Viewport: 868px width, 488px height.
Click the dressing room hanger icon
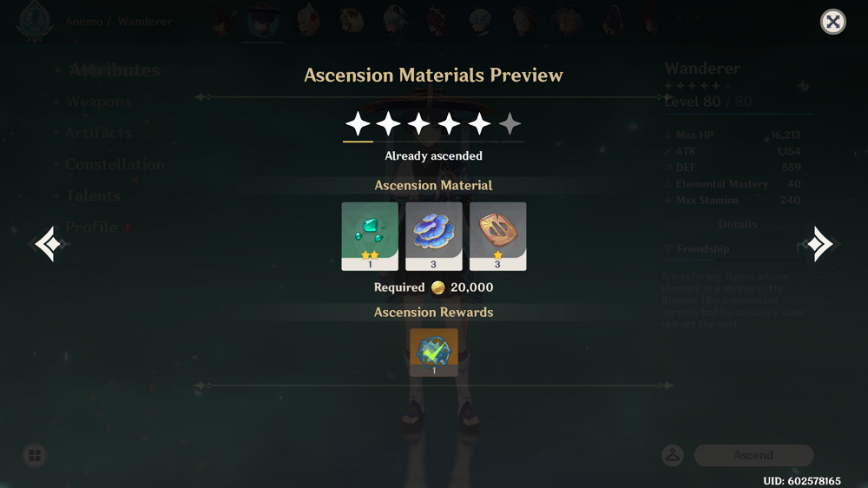[x=673, y=455]
